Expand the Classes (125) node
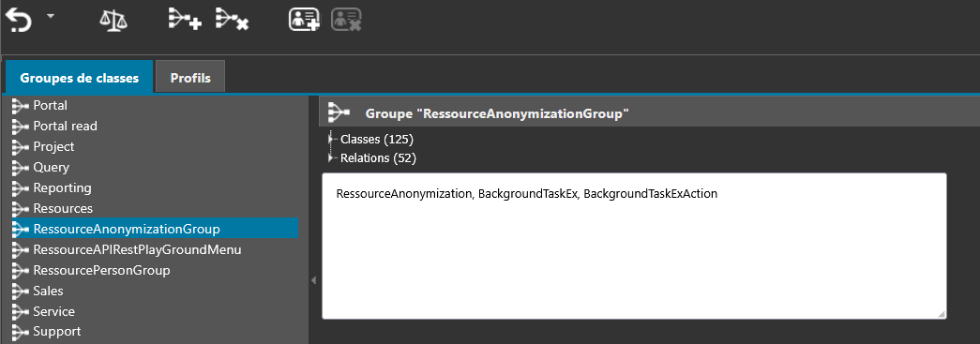This screenshot has height=344, width=980. click(331, 139)
